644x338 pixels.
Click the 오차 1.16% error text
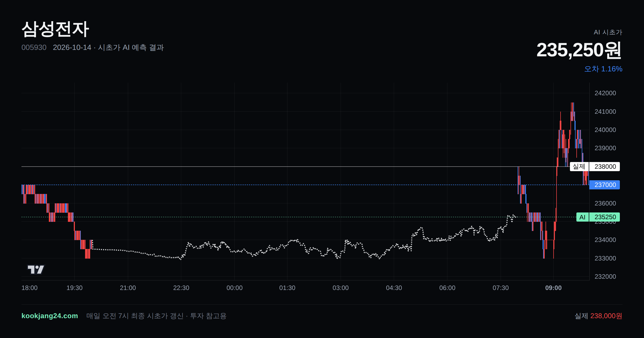click(x=603, y=69)
